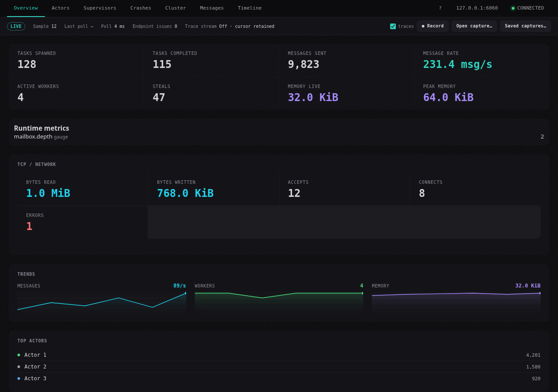The height and width of the screenshot is (392, 558).
Task: Click Actor 2 message count 1,580
Action: pos(533,367)
